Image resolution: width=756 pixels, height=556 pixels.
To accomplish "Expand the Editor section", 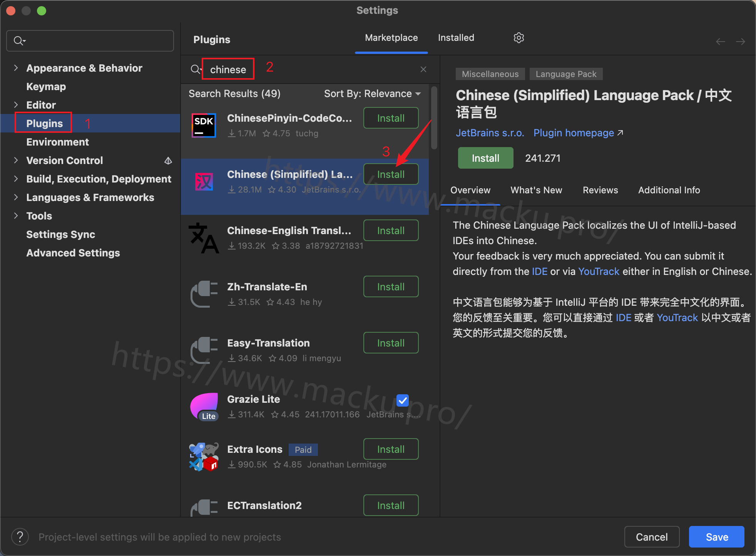I will [16, 105].
